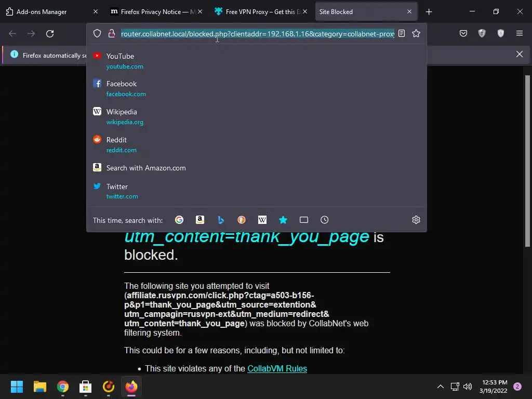Choose the Wikipedia suggestion
The height and width of the screenshot is (399, 532).
pos(257,117)
